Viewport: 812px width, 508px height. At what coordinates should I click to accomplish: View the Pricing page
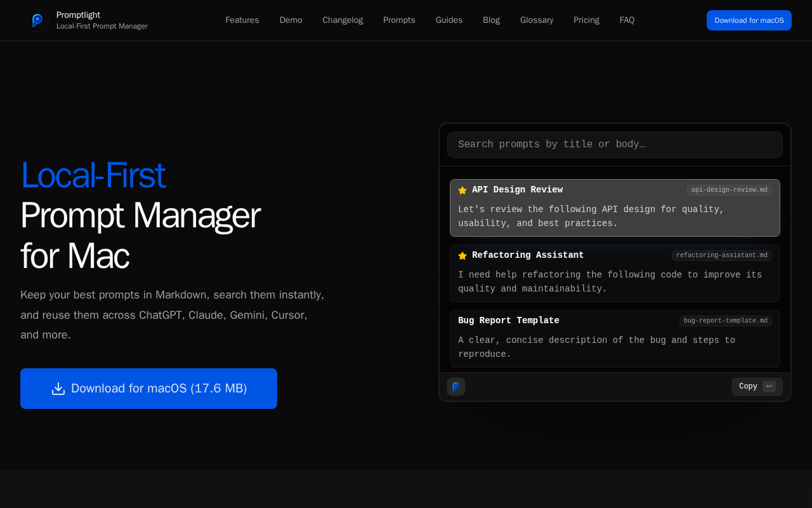pyautogui.click(x=586, y=20)
